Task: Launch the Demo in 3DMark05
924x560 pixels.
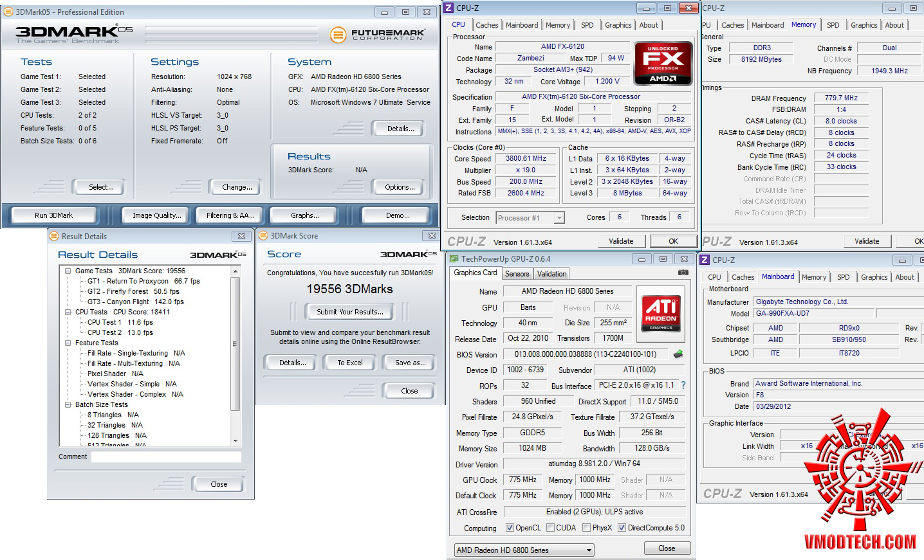Action: pos(398,215)
